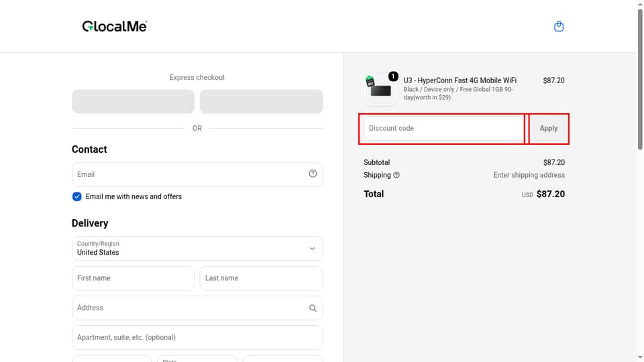Viewport: 644px width, 362px height.
Task: Click the first express checkout button
Action: 133,101
